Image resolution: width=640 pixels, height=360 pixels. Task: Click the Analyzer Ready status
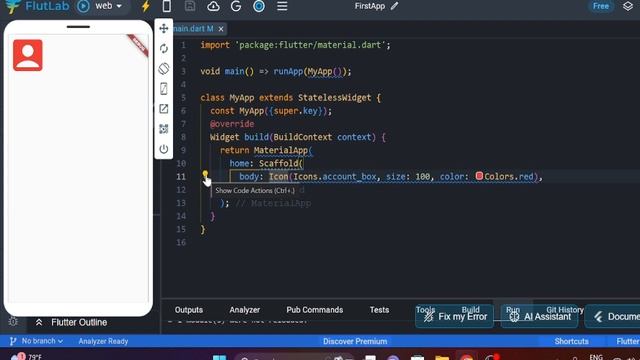[x=103, y=341]
